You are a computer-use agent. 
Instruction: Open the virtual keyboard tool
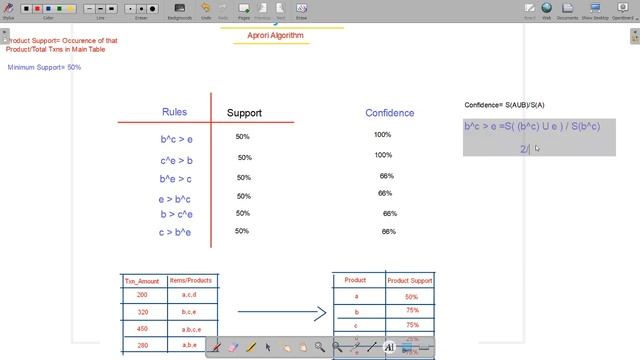[x=424, y=348]
